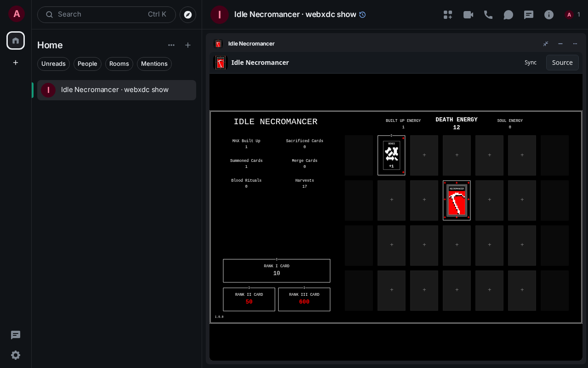Minimize the Idle Necromancer widget
Viewport: 588px width, 368px height.
(x=560, y=44)
